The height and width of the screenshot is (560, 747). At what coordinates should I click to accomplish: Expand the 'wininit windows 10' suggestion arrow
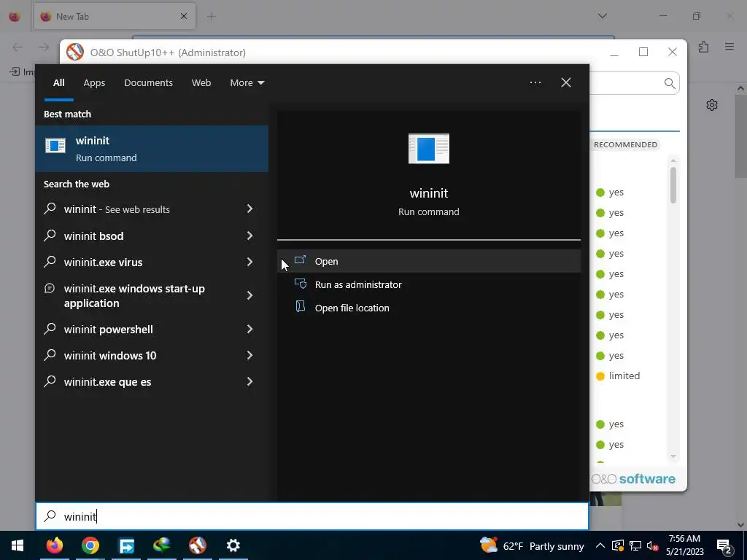pyautogui.click(x=249, y=355)
